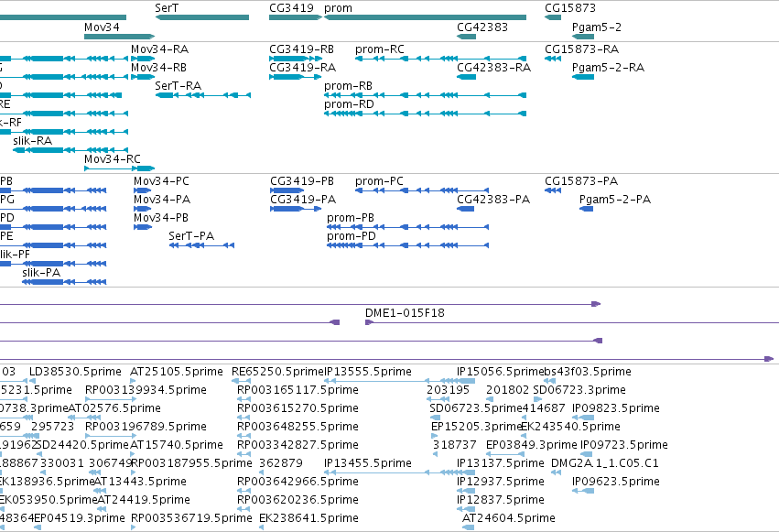Select the Mov34-RB transcript
779x532 pixels.
[x=143, y=77]
